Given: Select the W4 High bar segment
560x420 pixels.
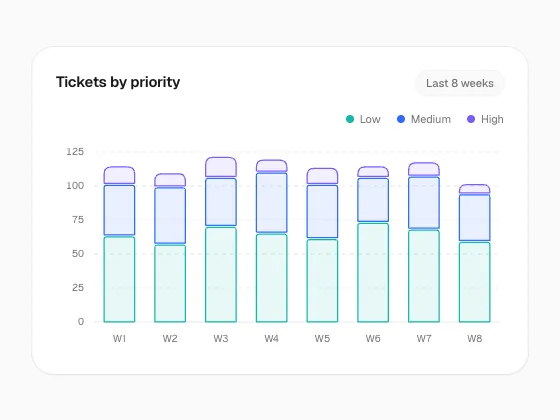Looking at the screenshot, I should (271, 166).
